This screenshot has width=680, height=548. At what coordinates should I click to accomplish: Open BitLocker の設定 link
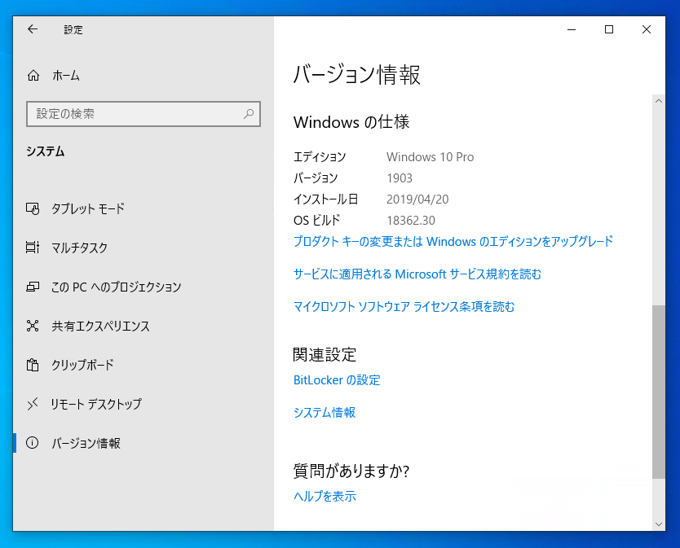337,380
